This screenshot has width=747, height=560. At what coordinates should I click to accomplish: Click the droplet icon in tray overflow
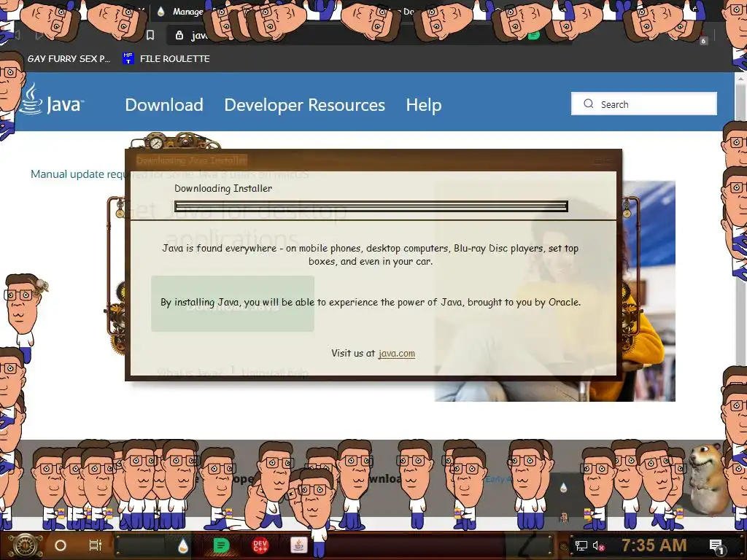(x=564, y=488)
